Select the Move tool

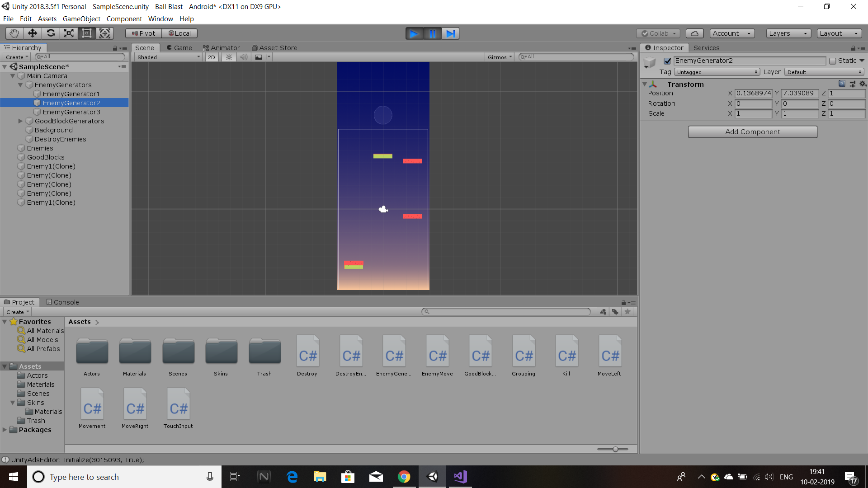tap(32, 33)
